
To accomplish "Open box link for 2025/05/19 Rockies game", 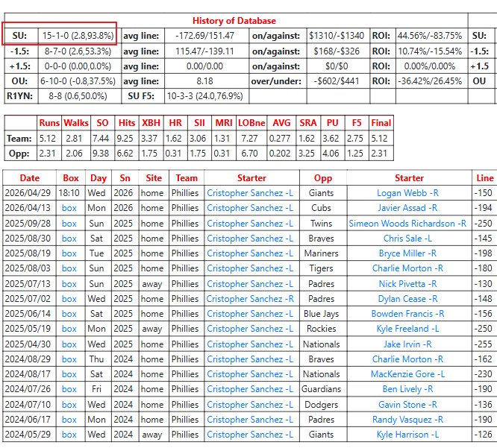I will tap(69, 329).
